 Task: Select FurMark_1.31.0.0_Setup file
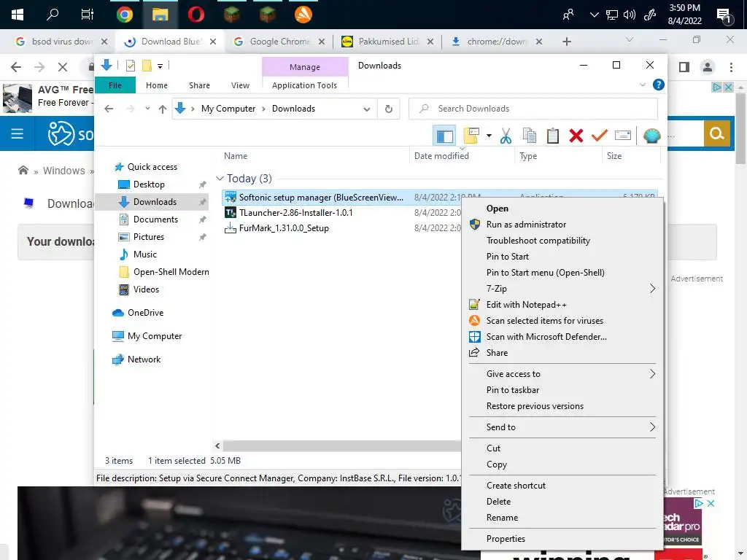(x=284, y=228)
